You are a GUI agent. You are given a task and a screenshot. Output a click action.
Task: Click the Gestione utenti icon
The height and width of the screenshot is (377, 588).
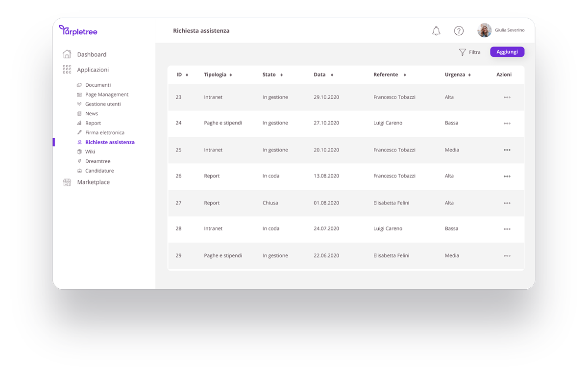coord(79,104)
